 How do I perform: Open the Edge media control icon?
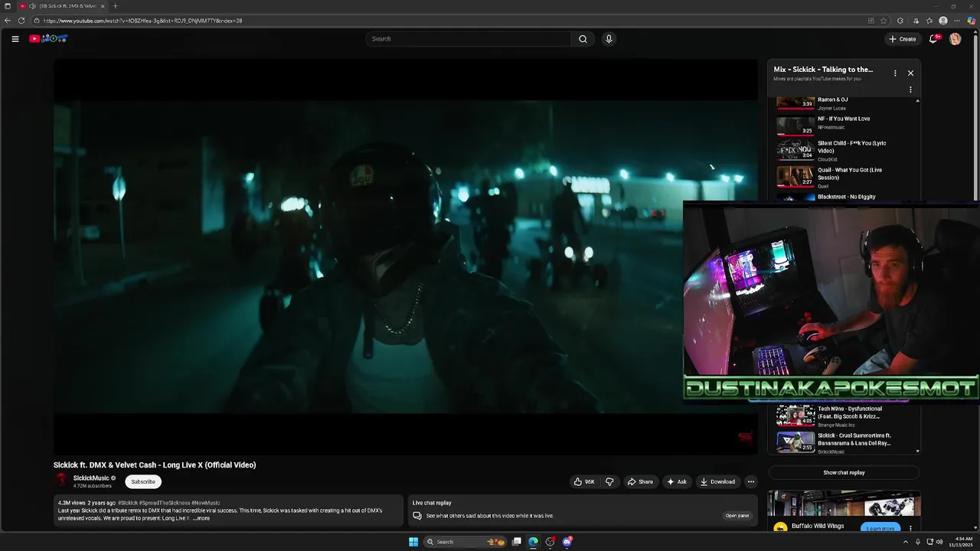pos(916,21)
